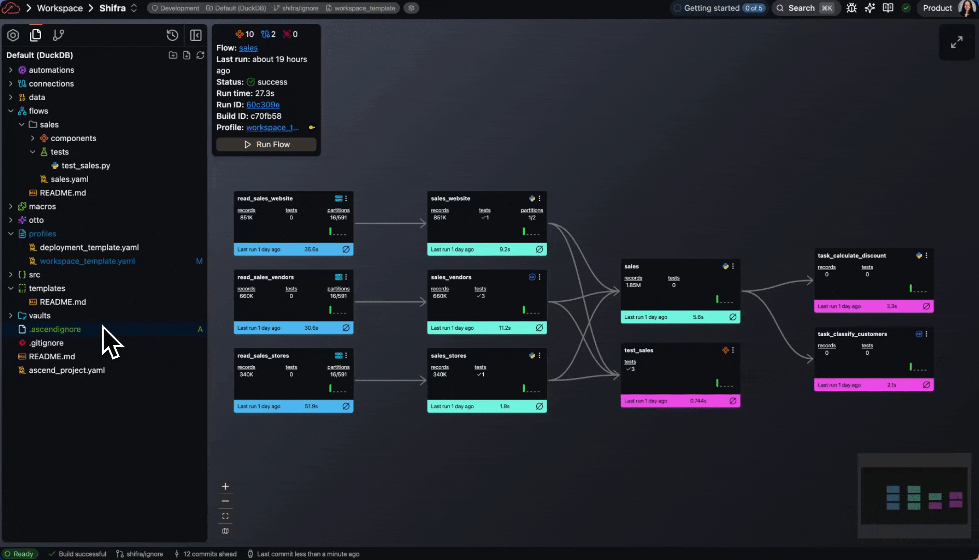Skip toggle on sales_vendors footer

[539, 328]
